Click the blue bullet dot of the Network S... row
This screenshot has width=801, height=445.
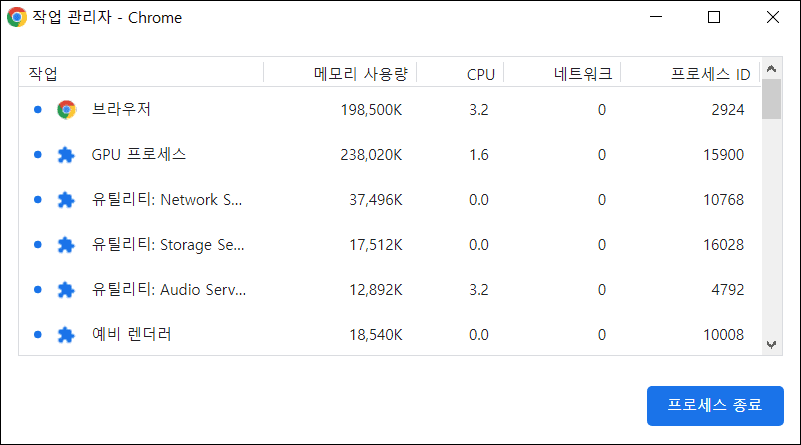(x=37, y=199)
